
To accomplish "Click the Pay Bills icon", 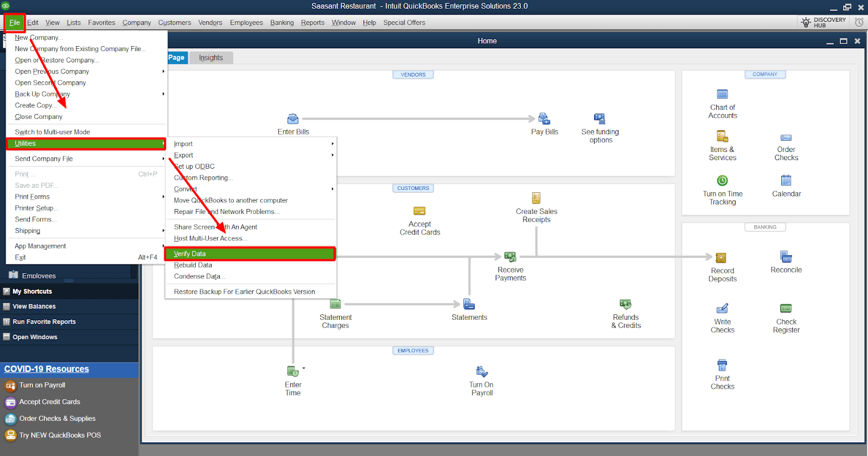I will (544, 119).
